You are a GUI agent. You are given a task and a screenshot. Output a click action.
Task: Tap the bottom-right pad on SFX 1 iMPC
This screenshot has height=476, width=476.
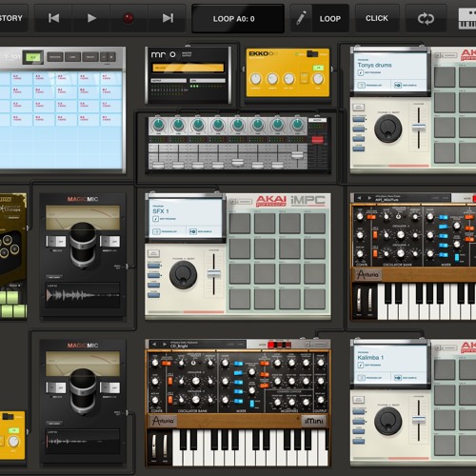coord(315,299)
